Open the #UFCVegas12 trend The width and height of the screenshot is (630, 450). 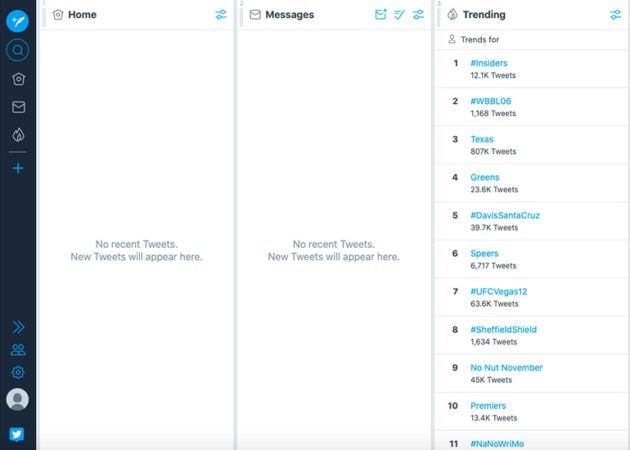point(499,292)
